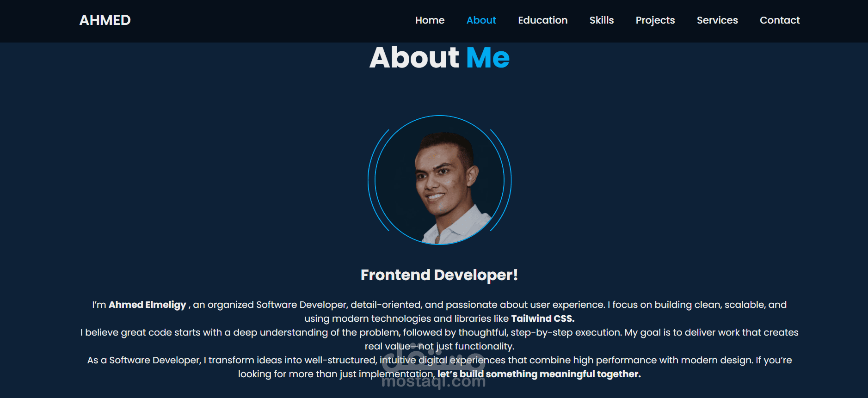
Task: Click the circular profile photo
Action: click(439, 180)
